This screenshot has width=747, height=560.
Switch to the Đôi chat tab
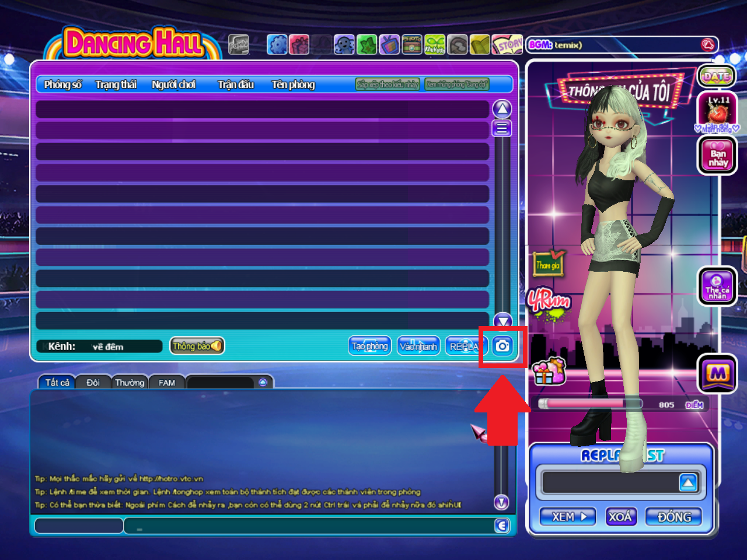pyautogui.click(x=93, y=382)
